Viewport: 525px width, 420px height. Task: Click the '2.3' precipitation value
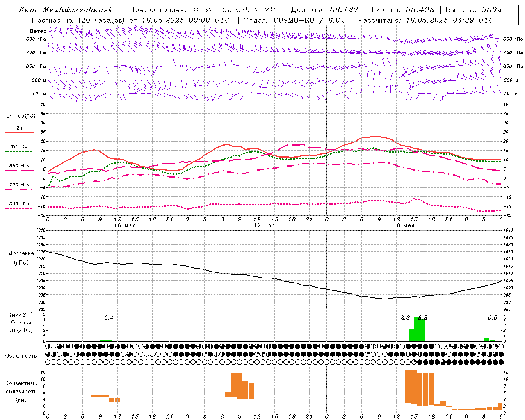point(405,318)
